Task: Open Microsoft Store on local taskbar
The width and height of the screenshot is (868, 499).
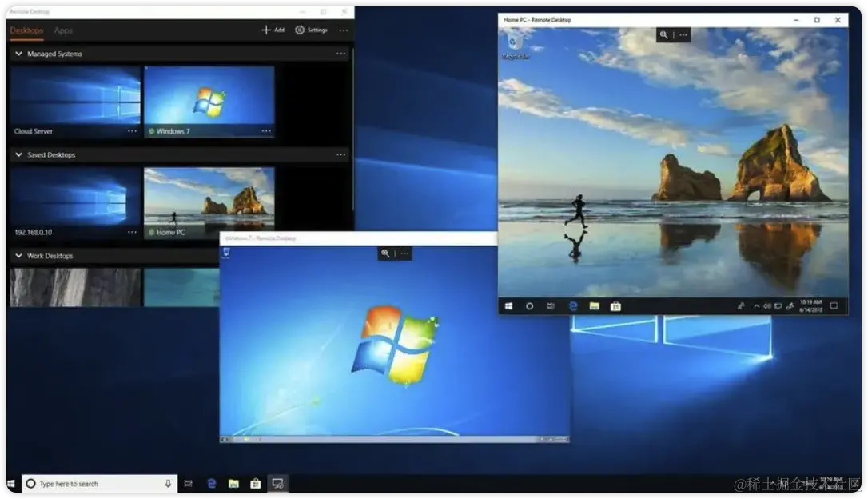Action: [x=255, y=484]
